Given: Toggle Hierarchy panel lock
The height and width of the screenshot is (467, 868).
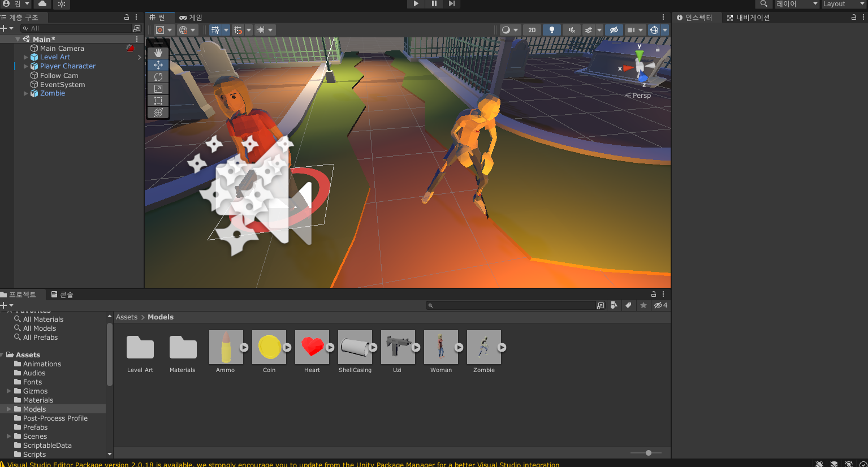Looking at the screenshot, I should point(127,18).
